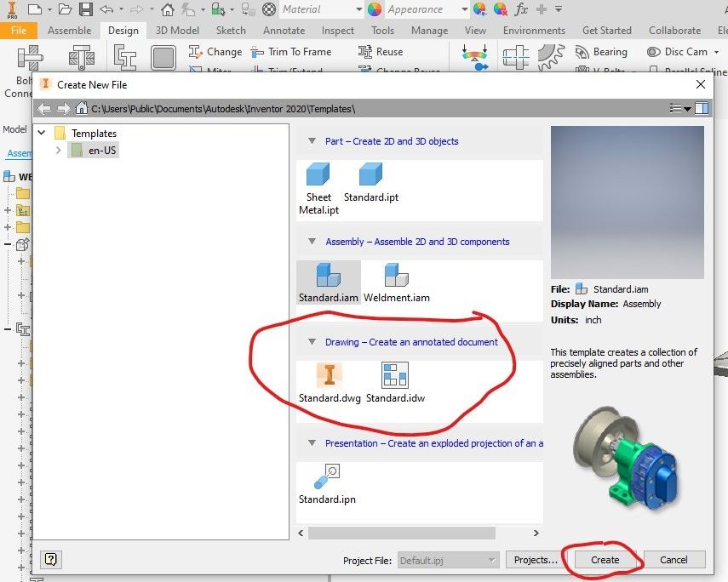Click the Bolted Connection ribbon icon
728x582 pixels.
[30, 57]
